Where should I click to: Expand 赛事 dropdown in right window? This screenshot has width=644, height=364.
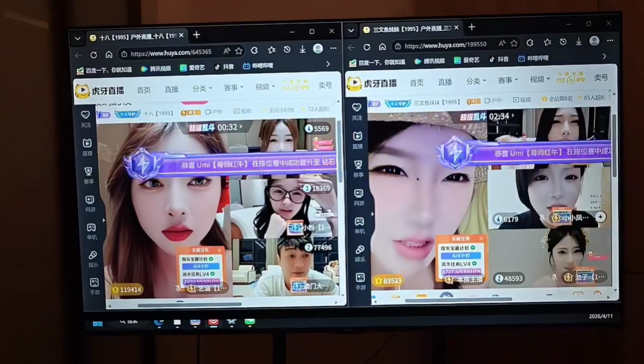pyautogui.click(x=508, y=80)
